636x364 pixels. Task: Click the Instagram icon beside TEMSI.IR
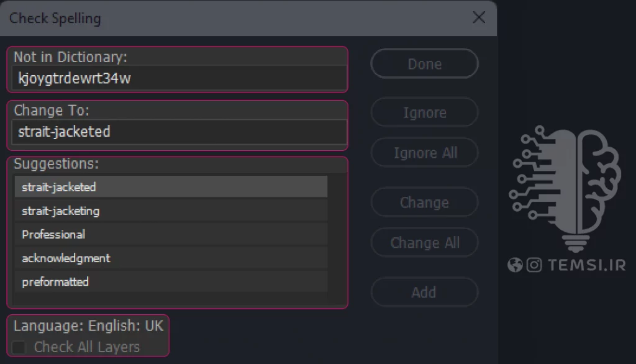click(x=534, y=265)
